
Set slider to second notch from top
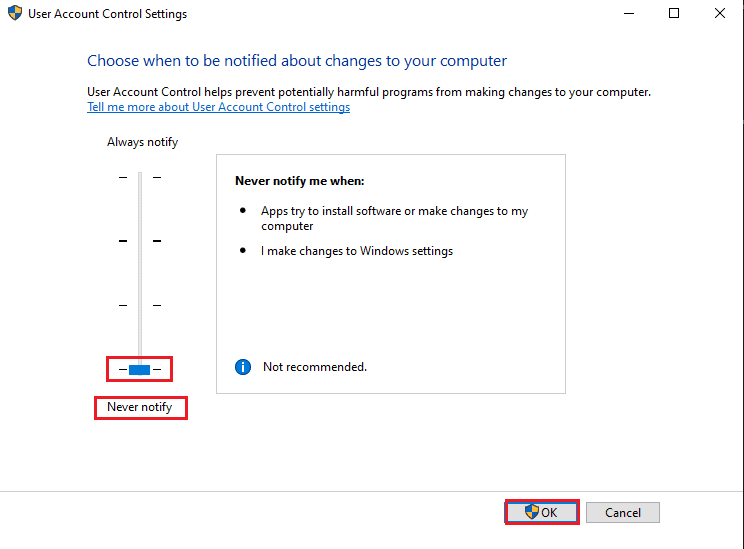[140, 241]
